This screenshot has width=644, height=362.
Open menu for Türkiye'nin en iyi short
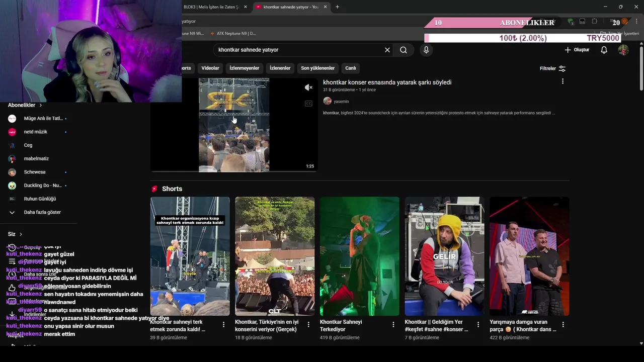coord(308,325)
